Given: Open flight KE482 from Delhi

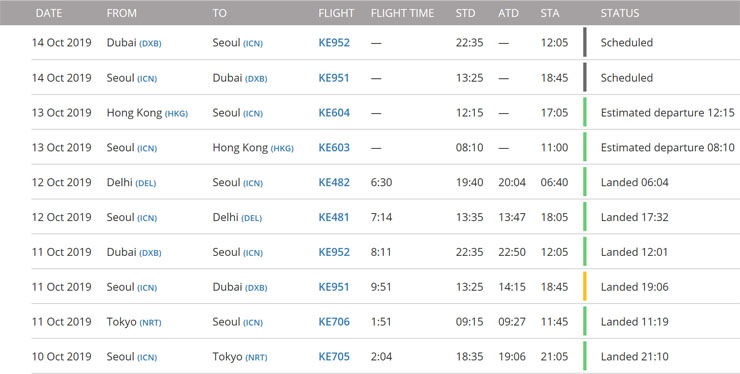Looking at the screenshot, I should pyautogui.click(x=334, y=182).
